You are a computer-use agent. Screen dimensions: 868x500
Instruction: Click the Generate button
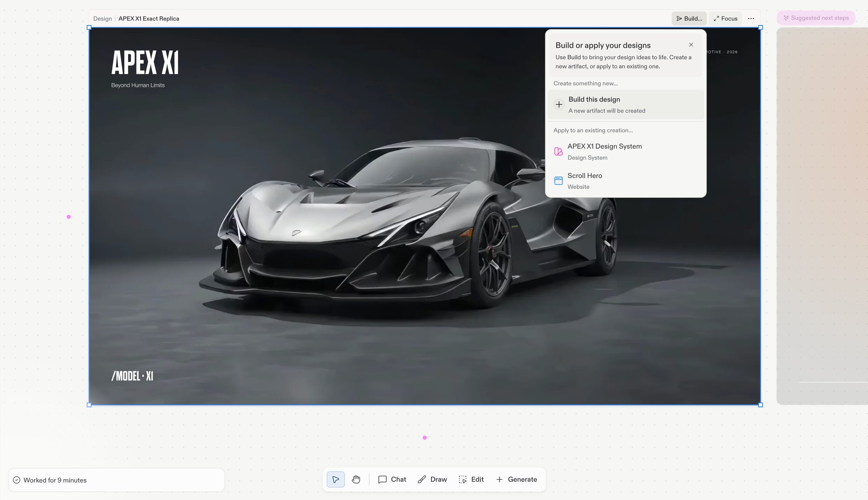(x=516, y=479)
